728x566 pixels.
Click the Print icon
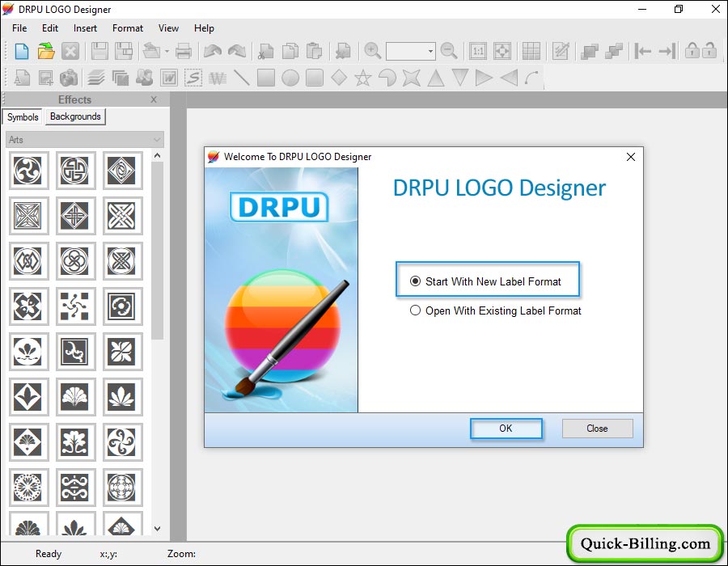[184, 51]
